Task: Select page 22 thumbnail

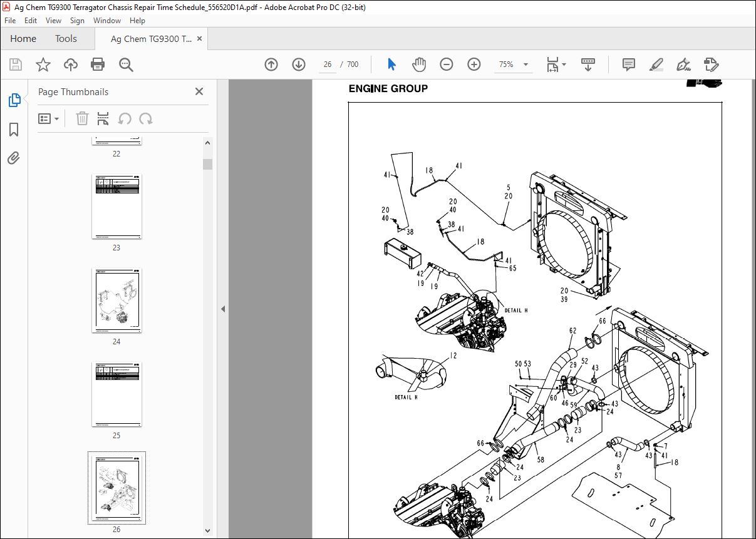Action: (x=117, y=141)
